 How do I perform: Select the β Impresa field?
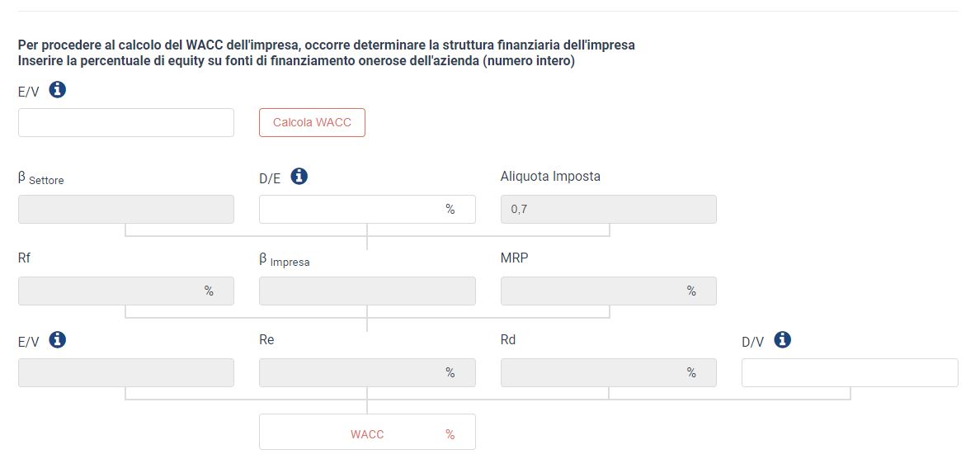click(x=368, y=291)
